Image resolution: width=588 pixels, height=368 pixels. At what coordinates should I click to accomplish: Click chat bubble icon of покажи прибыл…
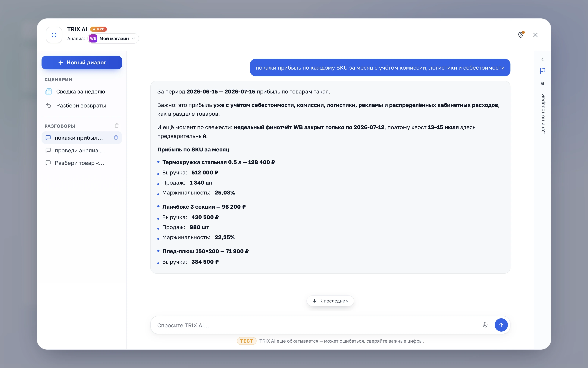(x=48, y=138)
